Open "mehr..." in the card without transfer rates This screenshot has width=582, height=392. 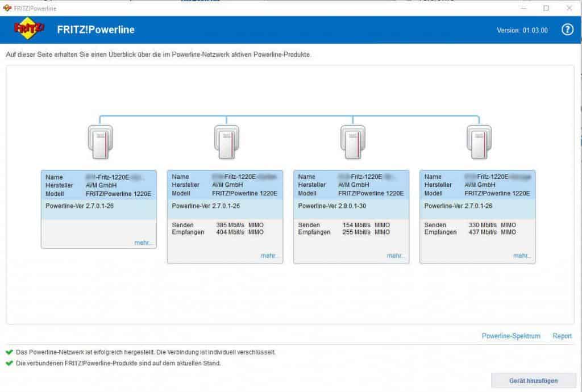coord(143,243)
